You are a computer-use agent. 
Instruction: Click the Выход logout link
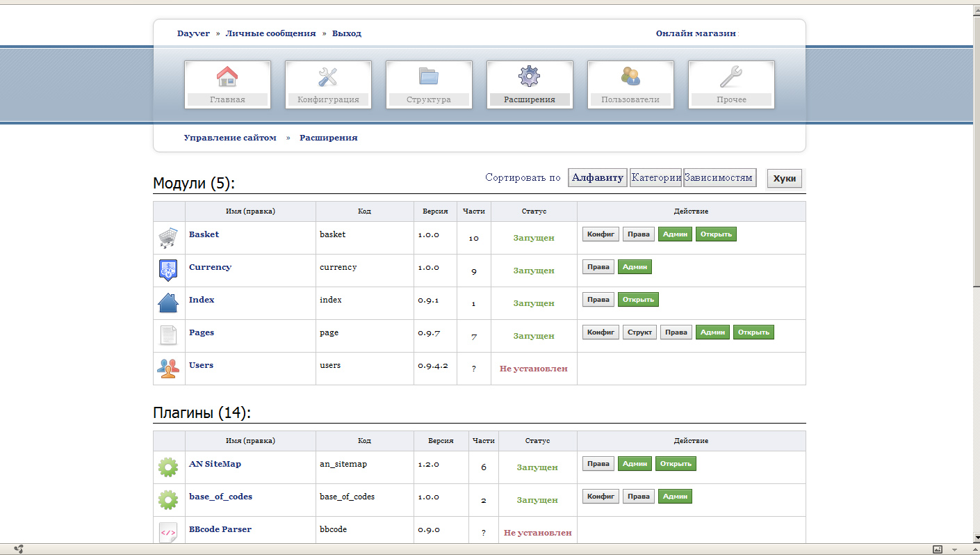[x=346, y=33]
